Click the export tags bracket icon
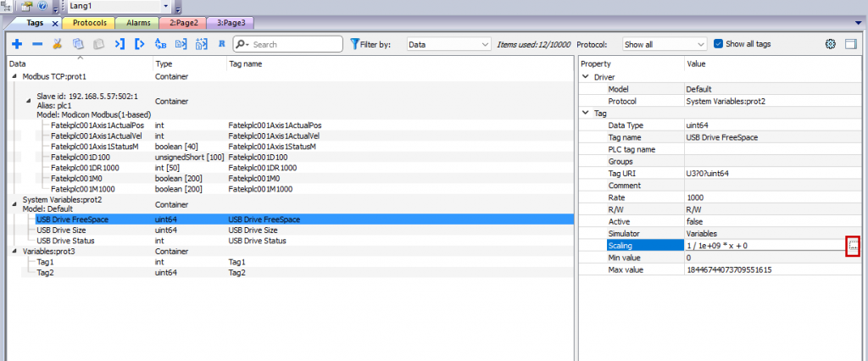The width and height of the screenshot is (868, 361). tap(140, 44)
